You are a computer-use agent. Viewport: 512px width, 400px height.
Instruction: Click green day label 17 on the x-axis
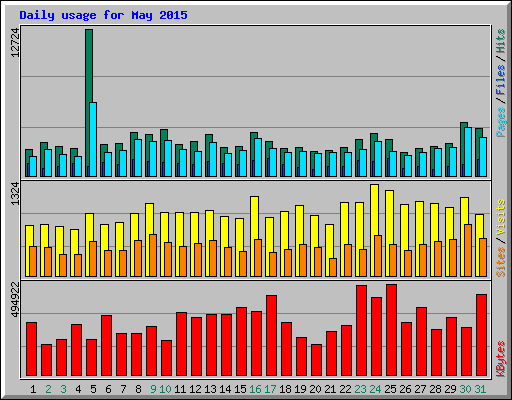coord(270,389)
